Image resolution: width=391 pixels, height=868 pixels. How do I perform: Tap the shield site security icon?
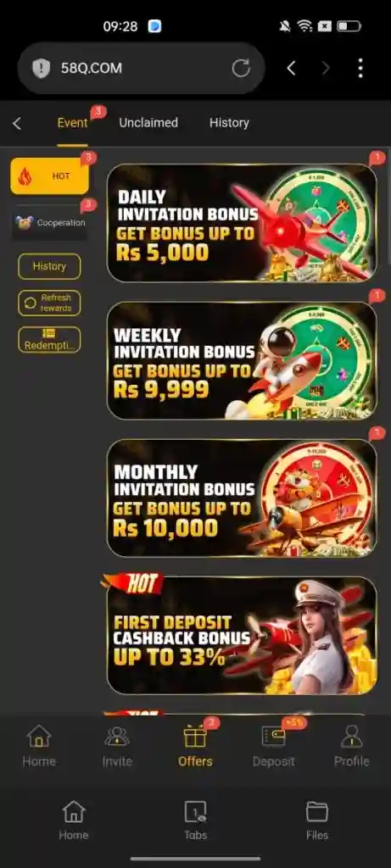coord(41,68)
